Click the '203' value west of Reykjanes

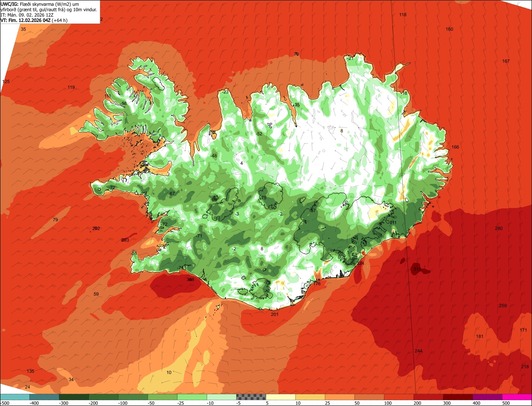[x=125, y=240]
